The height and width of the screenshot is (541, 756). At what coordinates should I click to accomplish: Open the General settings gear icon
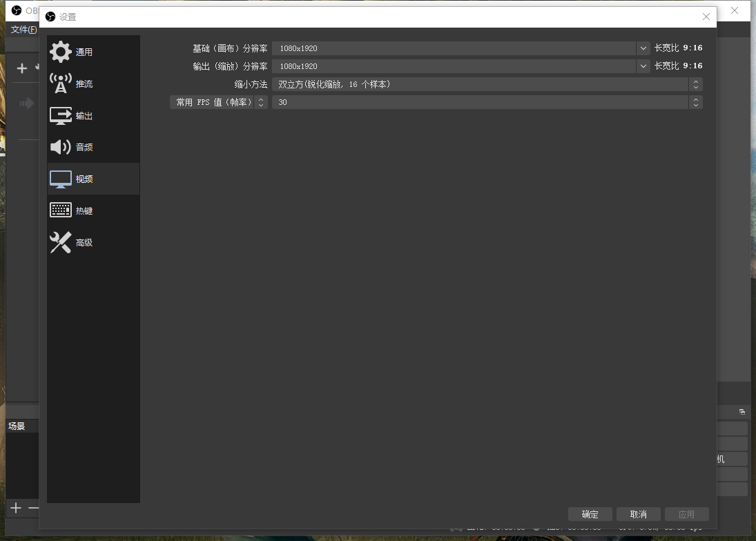(x=61, y=52)
